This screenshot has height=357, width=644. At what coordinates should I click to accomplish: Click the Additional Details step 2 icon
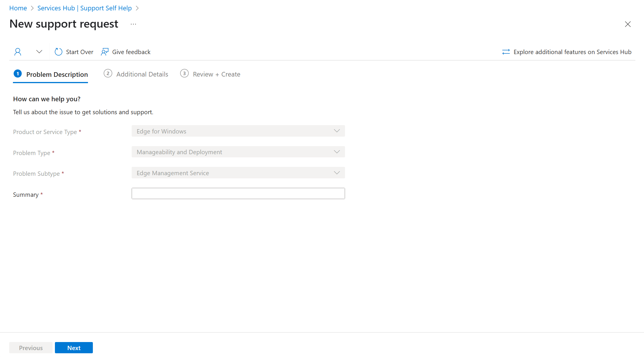108,74
